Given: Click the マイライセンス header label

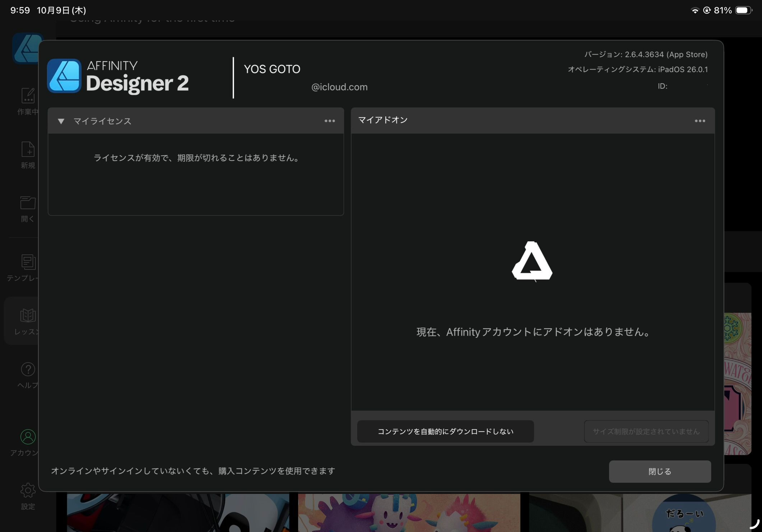Looking at the screenshot, I should coord(102,121).
